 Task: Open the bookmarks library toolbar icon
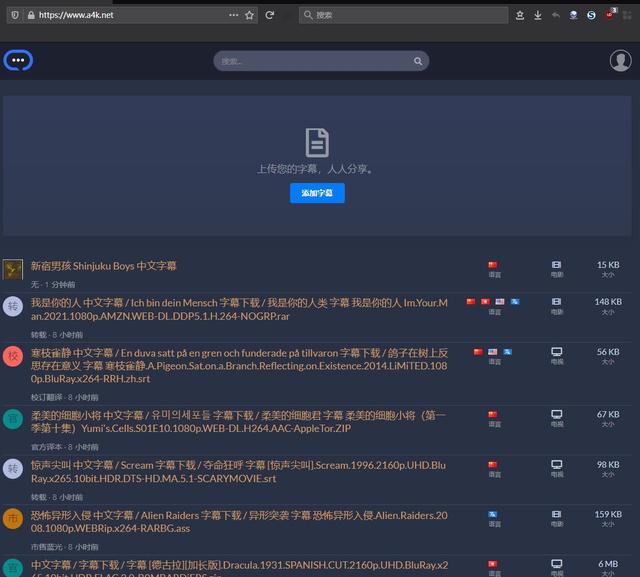coord(520,16)
